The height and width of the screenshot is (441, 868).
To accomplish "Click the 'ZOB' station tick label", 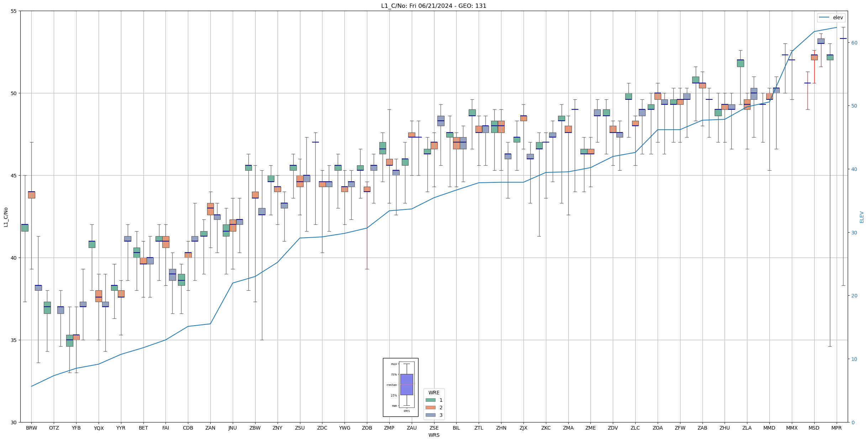I will click(367, 428).
